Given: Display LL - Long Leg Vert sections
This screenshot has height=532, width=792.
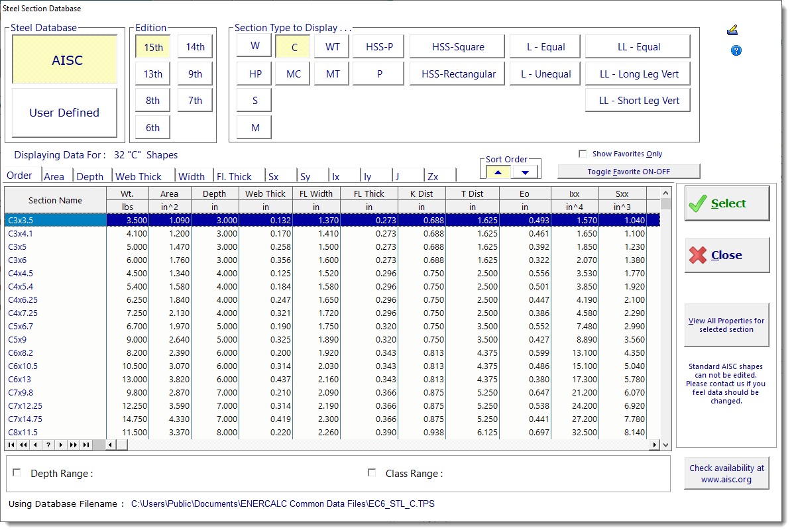Looking at the screenshot, I should click(x=638, y=74).
